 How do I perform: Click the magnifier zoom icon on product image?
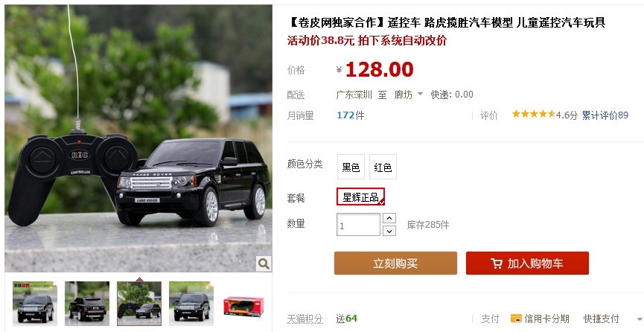[264, 264]
